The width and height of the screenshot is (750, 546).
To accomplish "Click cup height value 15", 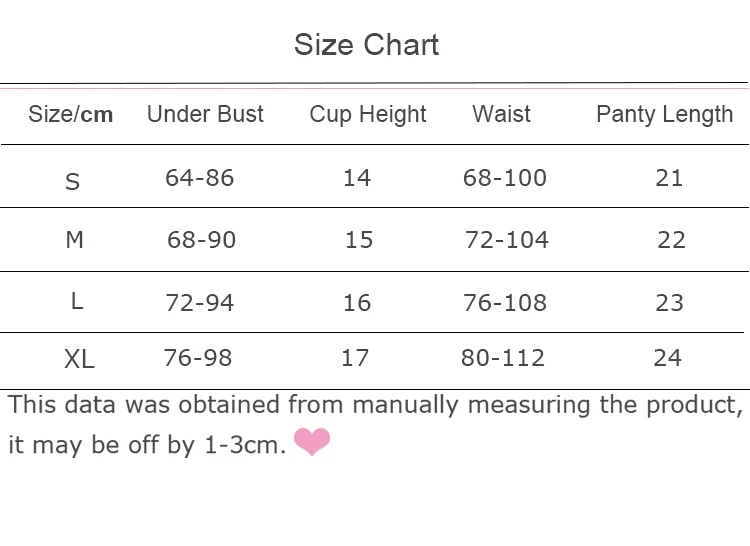I will [359, 240].
